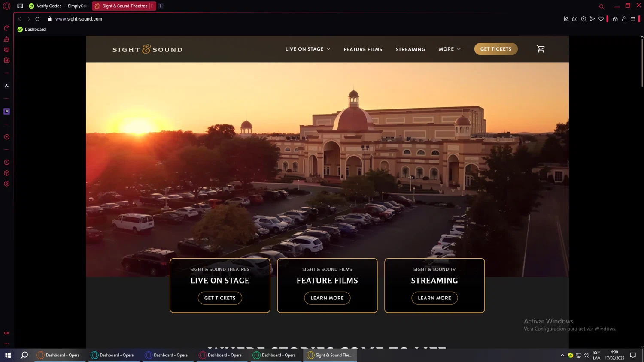Image resolution: width=644 pixels, height=362 pixels.
Task: Open the Windows Start menu
Action: point(8,355)
